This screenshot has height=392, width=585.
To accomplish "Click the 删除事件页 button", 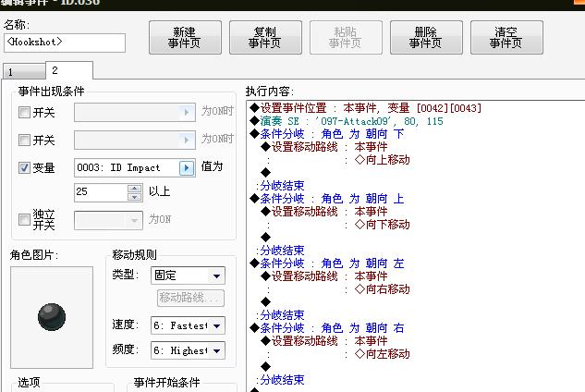I will [426, 37].
